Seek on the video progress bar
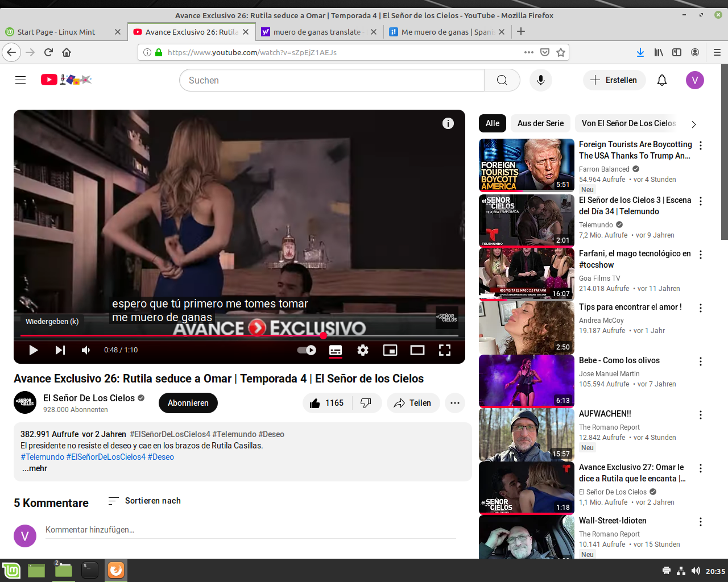Viewport: 728px width, 582px height. 239,335
